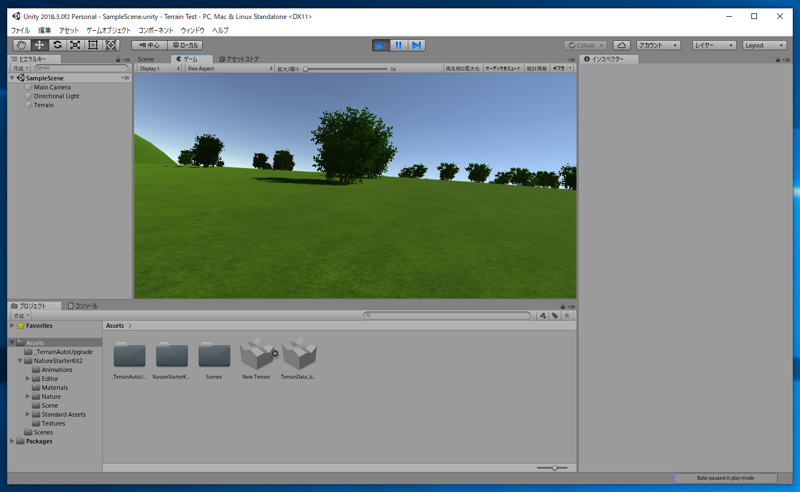Toggle pivot mode 中心 button
Image resolution: width=800 pixels, height=492 pixels.
pyautogui.click(x=149, y=45)
